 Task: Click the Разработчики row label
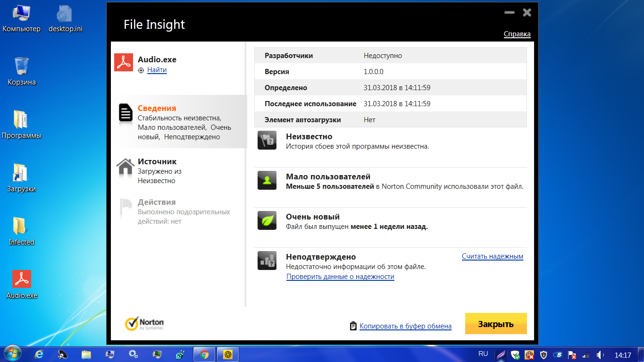click(x=289, y=56)
